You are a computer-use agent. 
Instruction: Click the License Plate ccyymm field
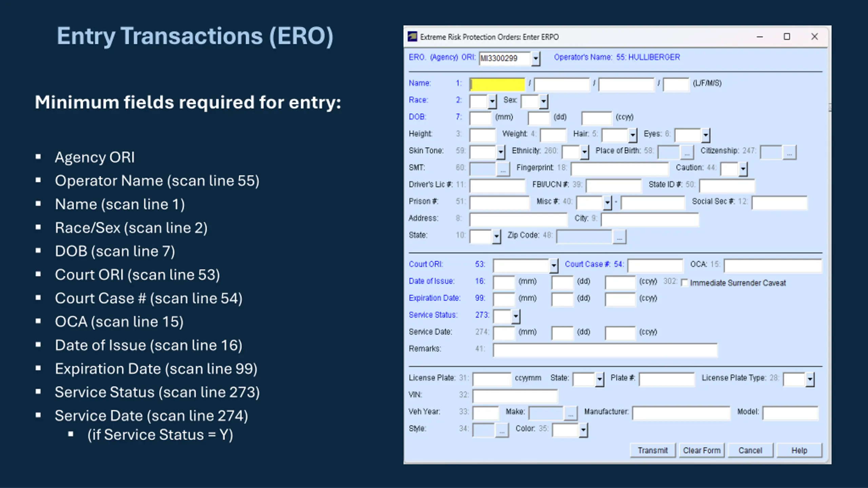coord(492,380)
